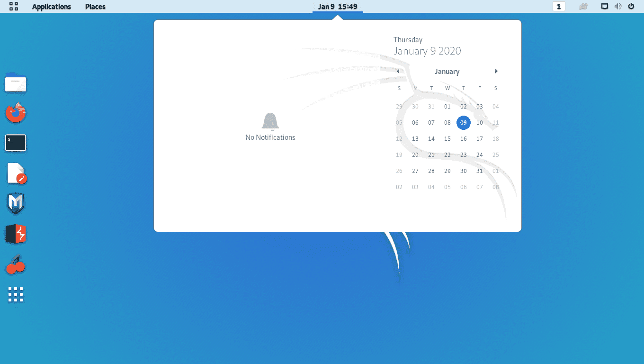Advance calendar to February with the right arrow
This screenshot has height=364, width=644.
point(496,71)
